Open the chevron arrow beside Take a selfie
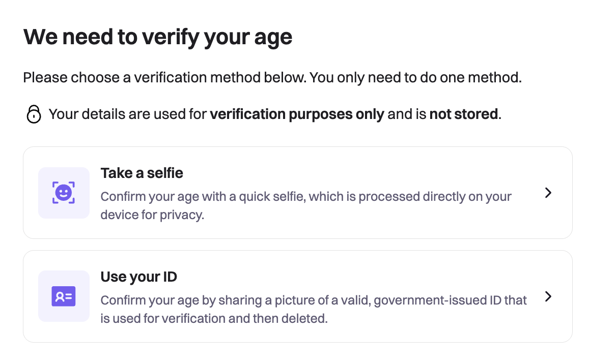This screenshot has width=589, height=364. (548, 193)
